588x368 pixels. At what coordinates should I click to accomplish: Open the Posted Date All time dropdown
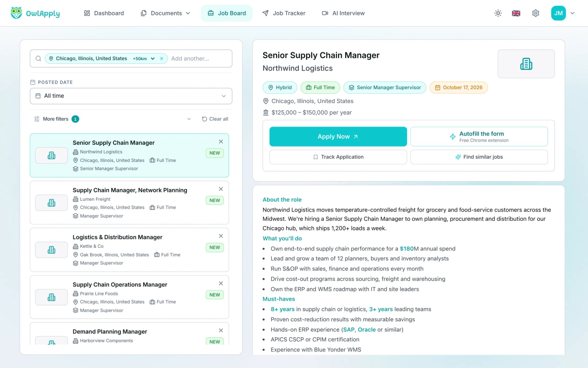coord(131,96)
